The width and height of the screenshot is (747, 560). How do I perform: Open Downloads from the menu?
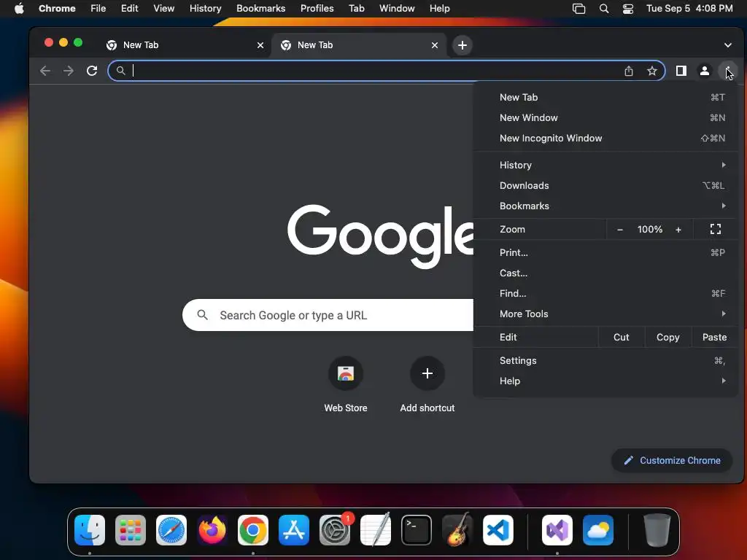pyautogui.click(x=606, y=185)
